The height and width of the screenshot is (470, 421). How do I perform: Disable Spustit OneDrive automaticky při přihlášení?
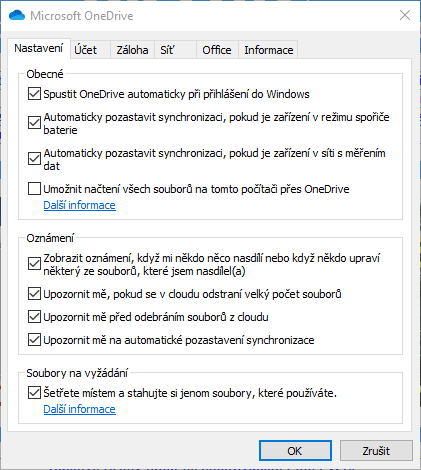[x=34, y=94]
